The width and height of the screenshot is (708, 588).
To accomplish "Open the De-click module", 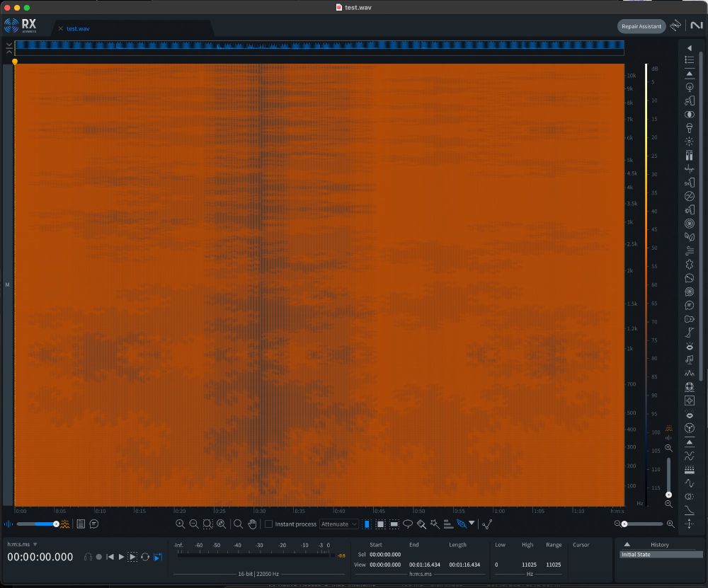I will (690, 142).
